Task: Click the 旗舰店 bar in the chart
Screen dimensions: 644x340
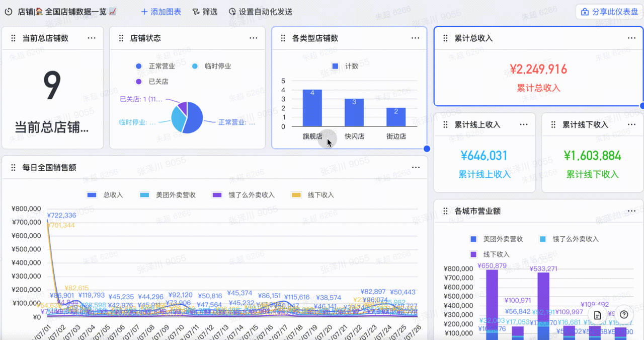Action: (312, 108)
